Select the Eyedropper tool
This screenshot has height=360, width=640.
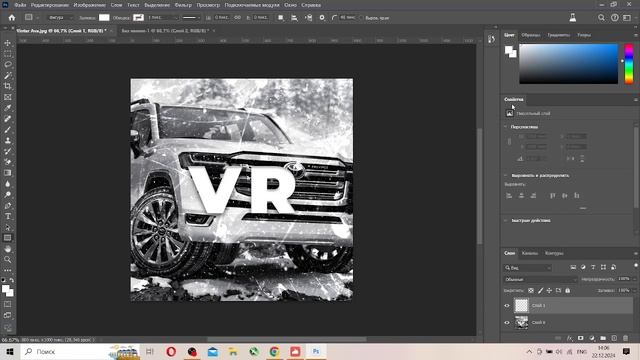(7, 108)
